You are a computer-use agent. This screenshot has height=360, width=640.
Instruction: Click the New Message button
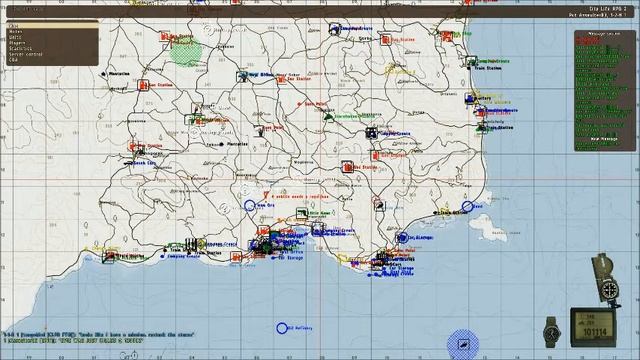pyautogui.click(x=604, y=139)
